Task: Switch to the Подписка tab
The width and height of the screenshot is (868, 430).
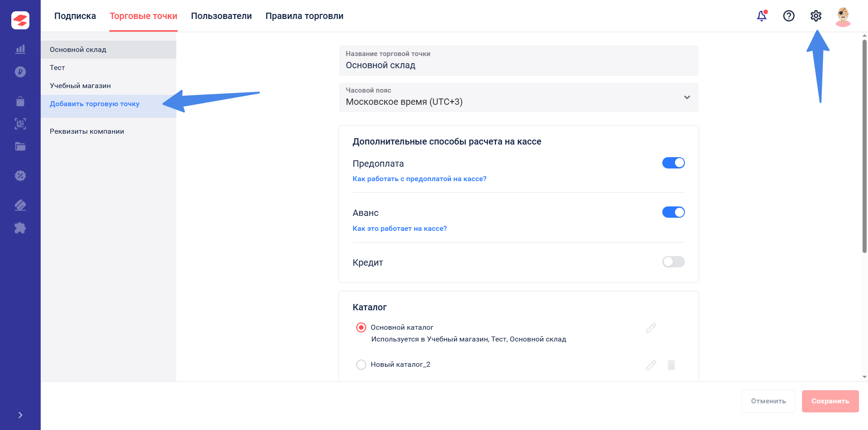Action: (75, 16)
